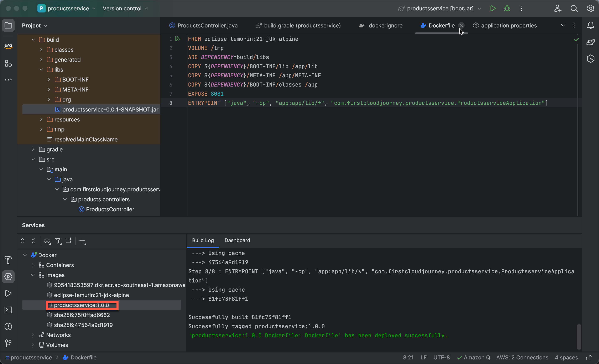Go to line via 8:21 position
The height and width of the screenshot is (364, 599).
point(408,358)
